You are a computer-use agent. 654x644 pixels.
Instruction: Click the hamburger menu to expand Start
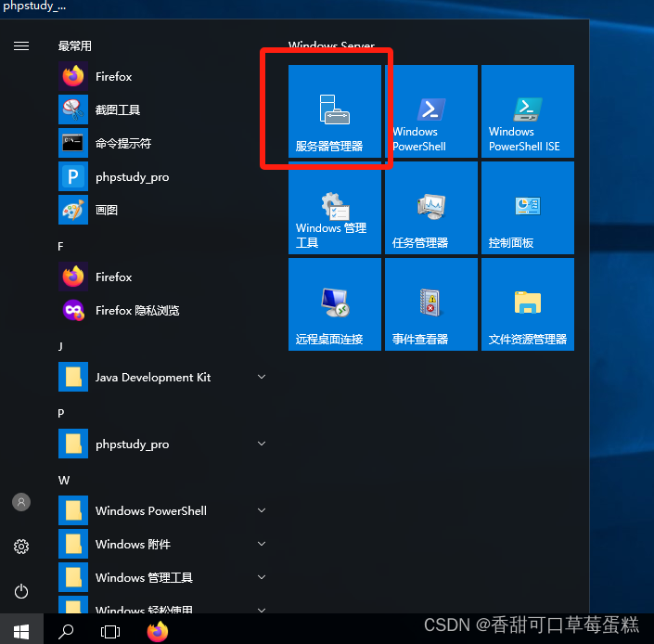(x=21, y=45)
